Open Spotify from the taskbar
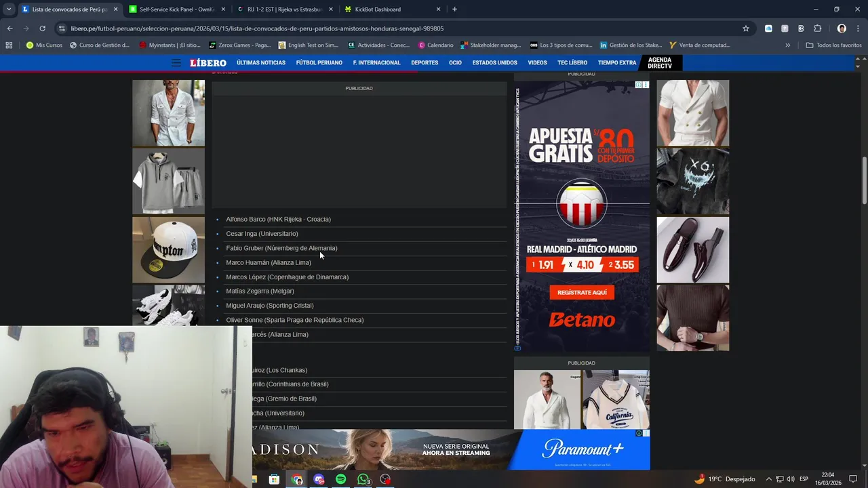Image resolution: width=868 pixels, height=488 pixels. [340, 479]
